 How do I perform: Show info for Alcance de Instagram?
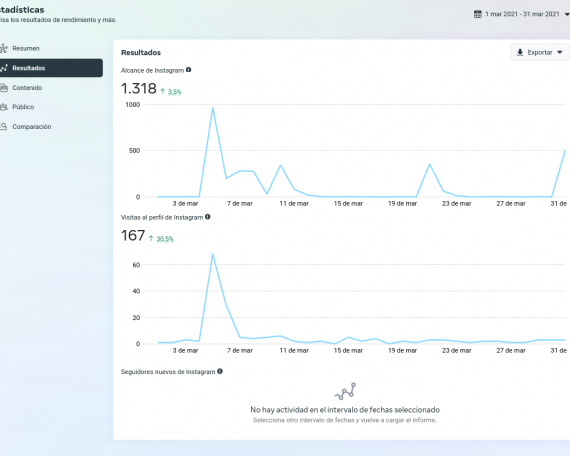pos(188,70)
